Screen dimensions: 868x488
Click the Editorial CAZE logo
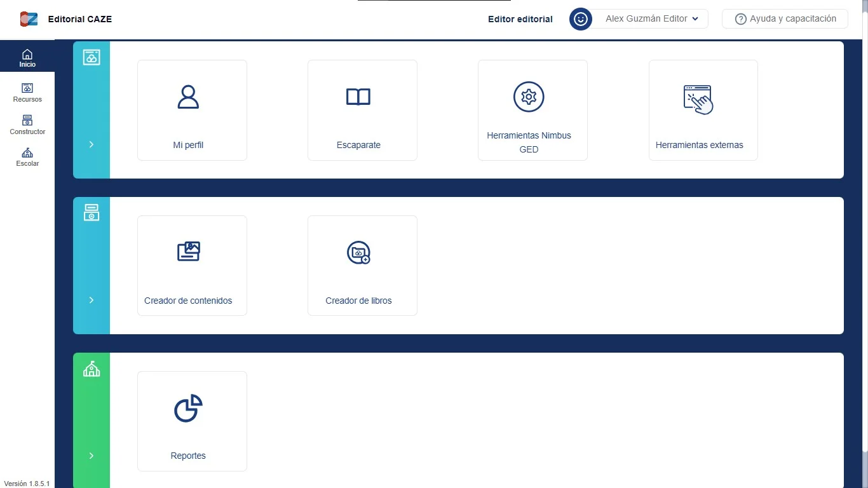[x=29, y=19]
